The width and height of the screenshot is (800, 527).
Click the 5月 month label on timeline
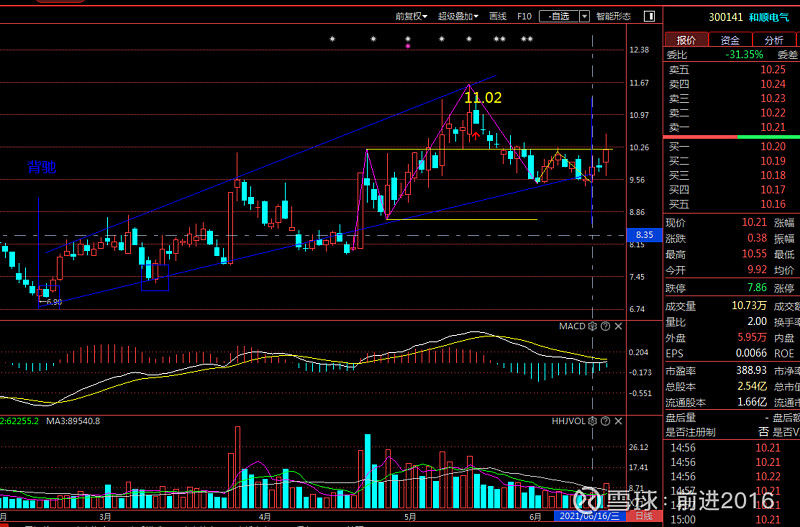[410, 517]
